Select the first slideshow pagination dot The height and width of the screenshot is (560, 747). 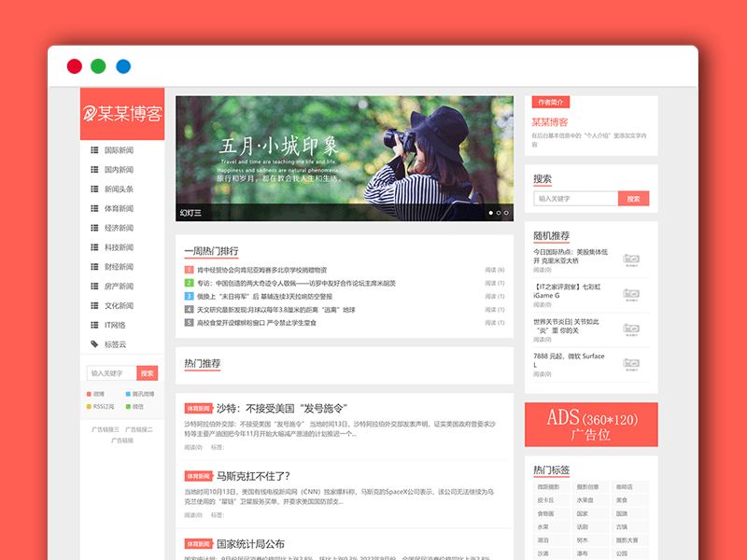pyautogui.click(x=491, y=213)
